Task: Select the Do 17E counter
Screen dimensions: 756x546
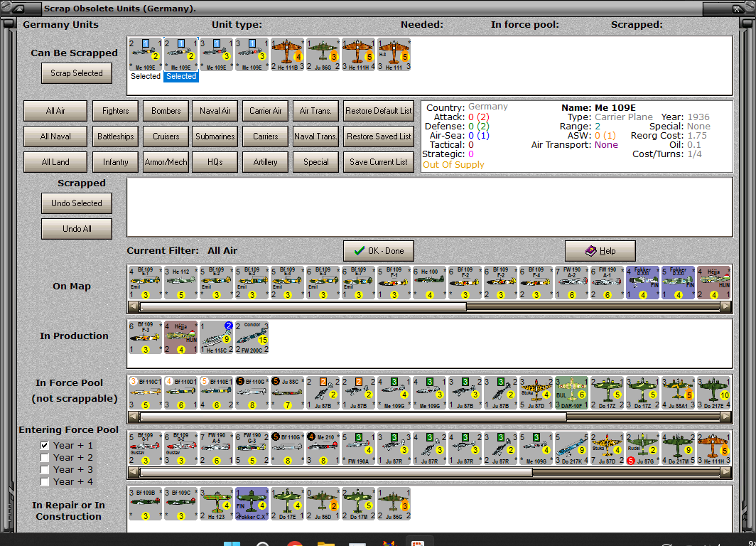Action: coord(287,503)
